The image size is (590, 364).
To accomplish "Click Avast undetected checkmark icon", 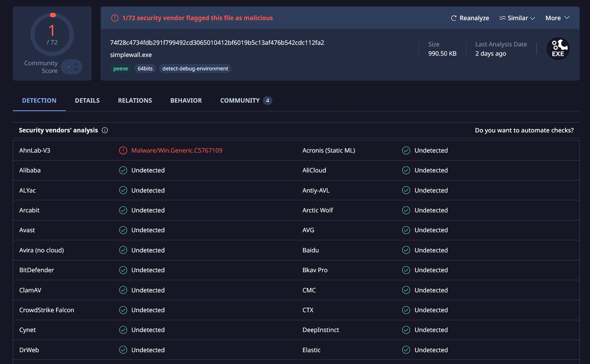I will (x=123, y=230).
